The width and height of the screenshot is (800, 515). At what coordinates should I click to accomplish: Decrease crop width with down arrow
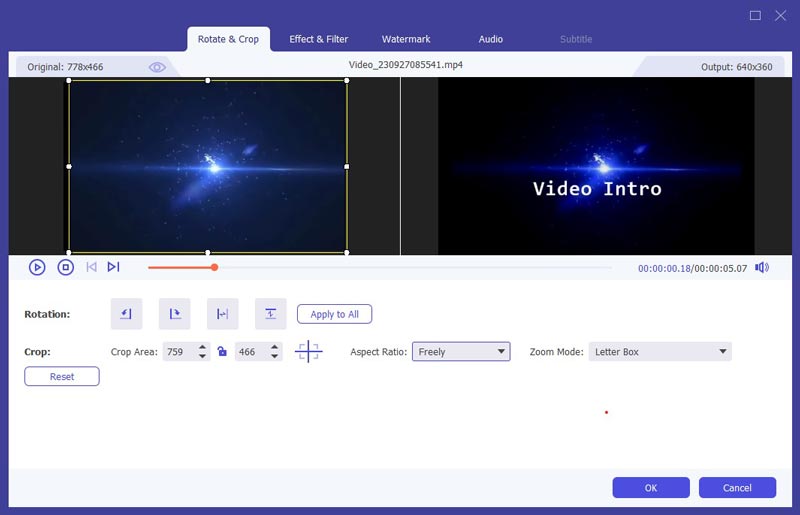pyautogui.click(x=202, y=356)
